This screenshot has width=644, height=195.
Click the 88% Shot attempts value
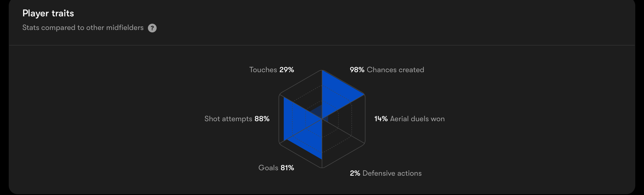pos(262,119)
